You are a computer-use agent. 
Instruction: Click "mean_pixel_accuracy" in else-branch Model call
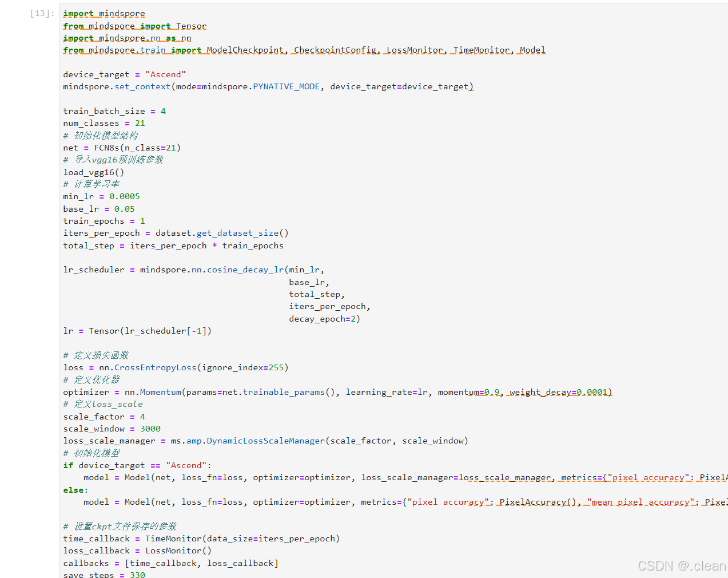point(641,502)
